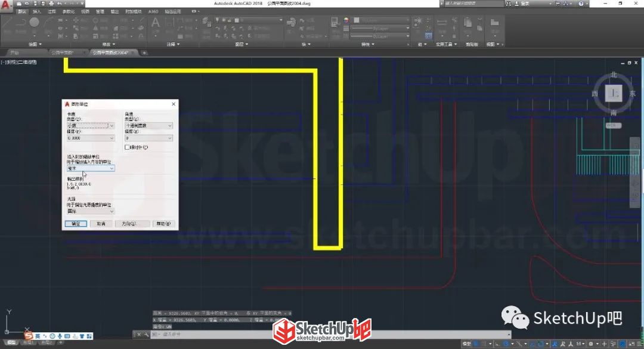Open the object color wheel in 特性 panel
Image resolution: width=644 pixels, height=349 pixels.
[346, 20]
